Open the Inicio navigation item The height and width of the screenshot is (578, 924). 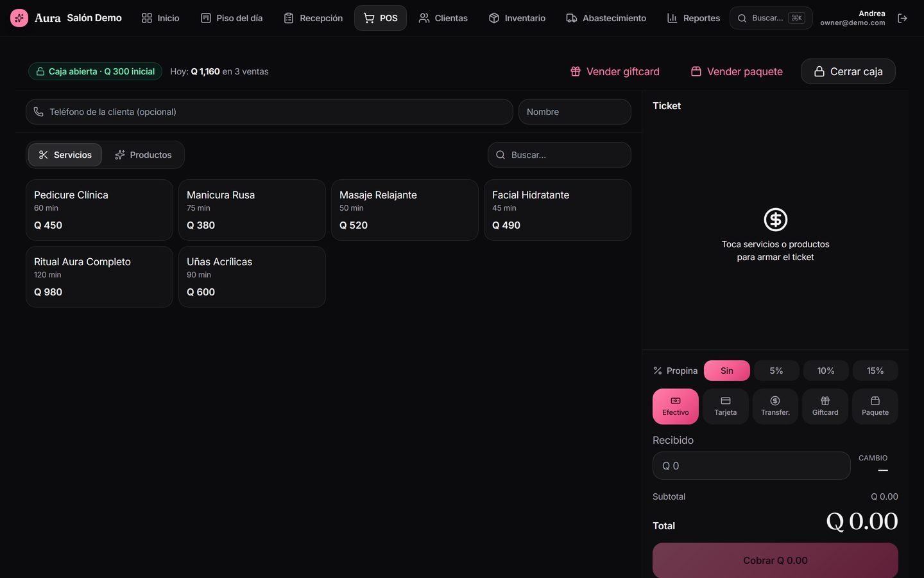tap(160, 18)
